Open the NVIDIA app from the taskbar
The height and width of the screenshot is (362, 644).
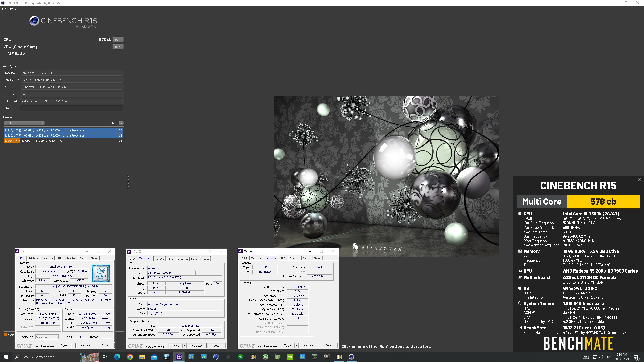click(x=290, y=357)
